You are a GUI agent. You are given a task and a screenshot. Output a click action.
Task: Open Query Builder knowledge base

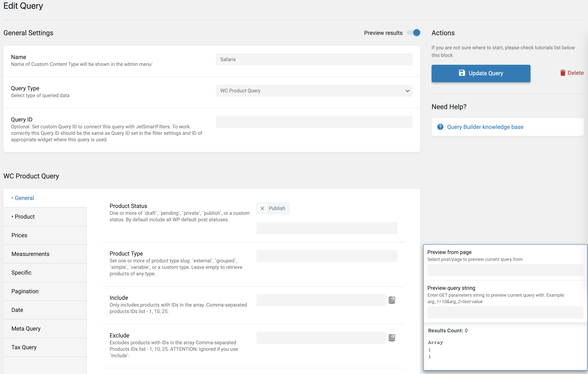tap(485, 127)
